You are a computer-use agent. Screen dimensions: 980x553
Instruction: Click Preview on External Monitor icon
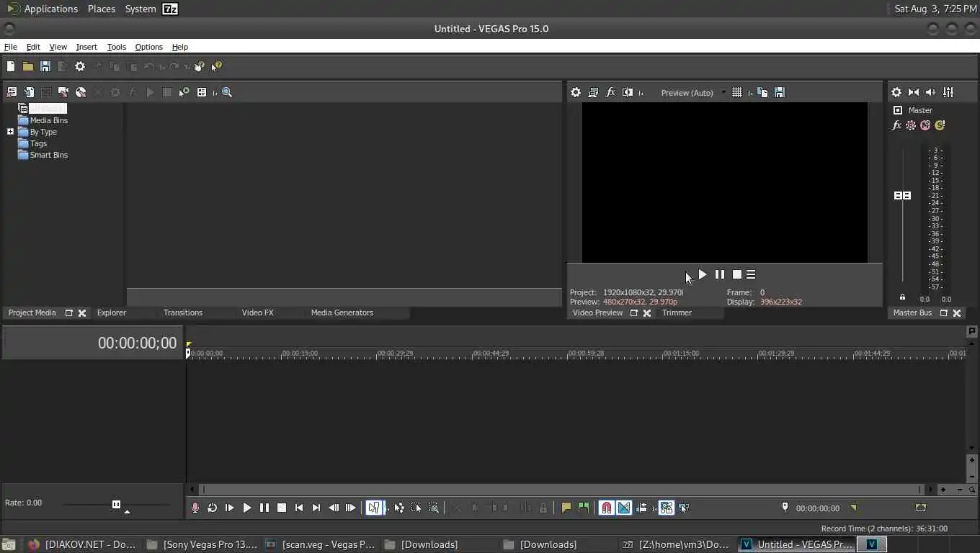point(593,92)
